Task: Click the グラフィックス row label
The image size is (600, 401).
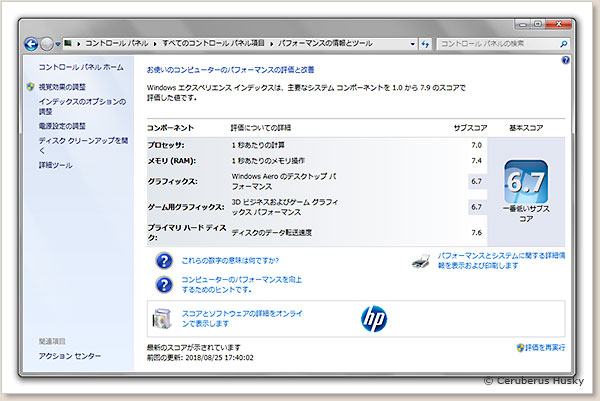Action: (x=173, y=181)
